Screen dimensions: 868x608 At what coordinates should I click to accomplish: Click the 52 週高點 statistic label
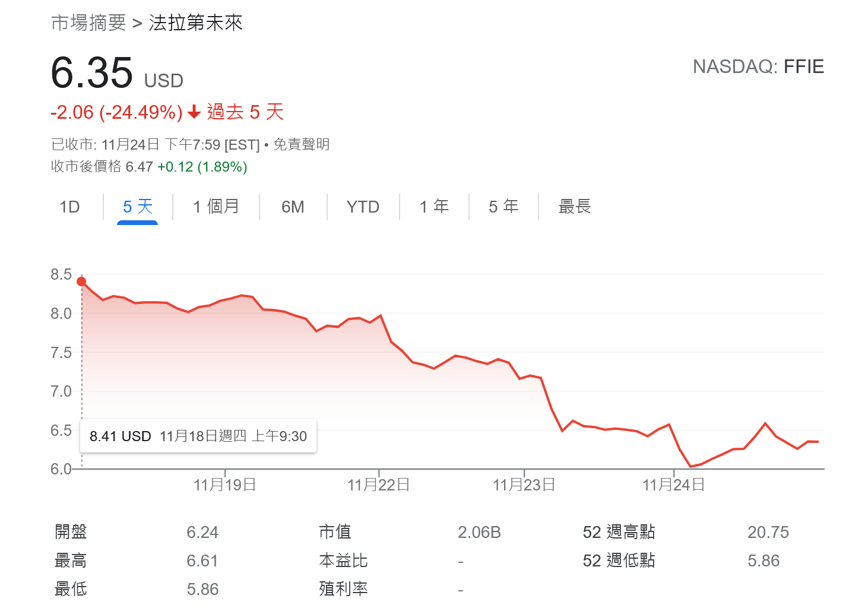click(x=619, y=532)
